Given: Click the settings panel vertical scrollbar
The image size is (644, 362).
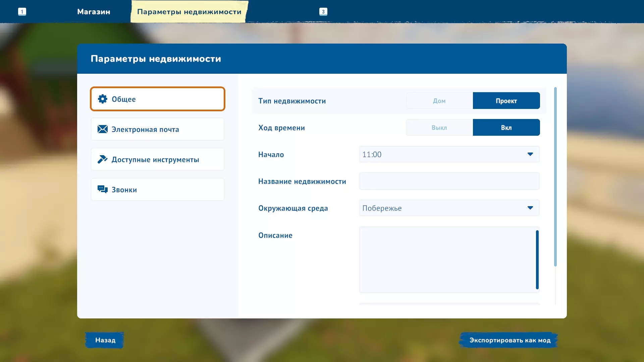Looking at the screenshot, I should [555, 177].
